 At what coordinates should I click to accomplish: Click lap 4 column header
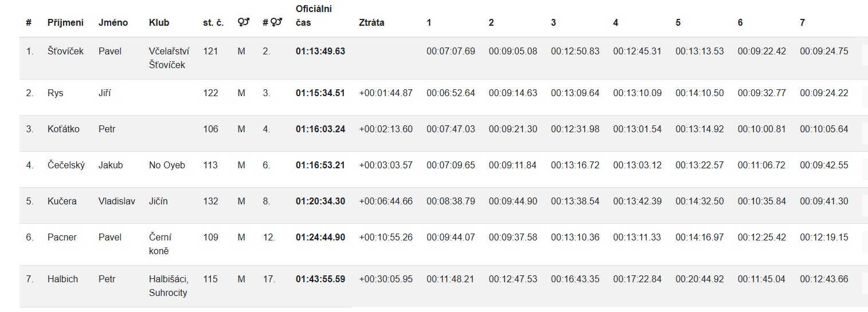coord(616,23)
